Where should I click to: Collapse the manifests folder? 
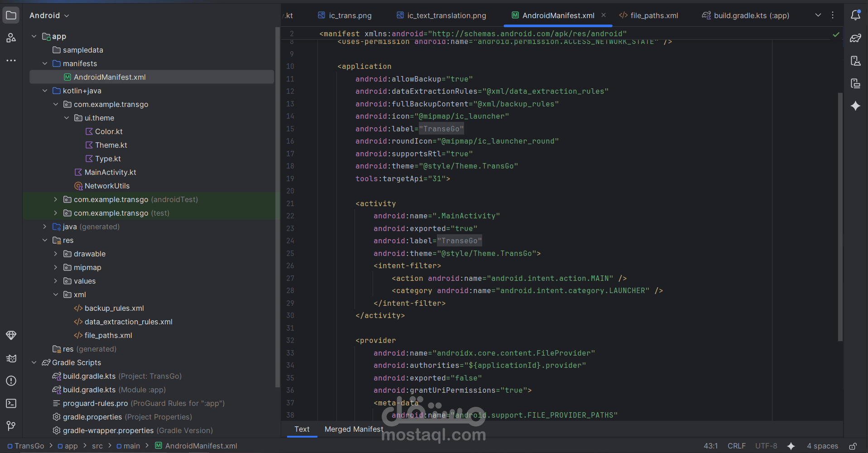click(45, 63)
